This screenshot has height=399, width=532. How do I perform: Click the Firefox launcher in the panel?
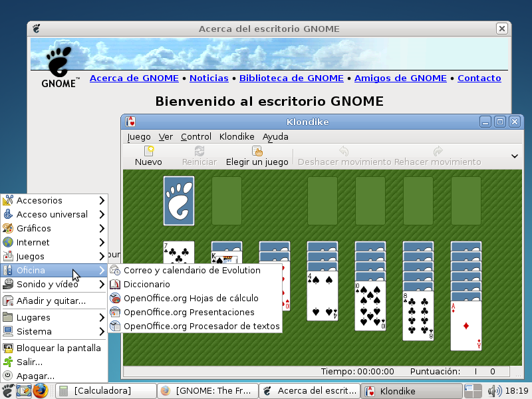pos(41,390)
